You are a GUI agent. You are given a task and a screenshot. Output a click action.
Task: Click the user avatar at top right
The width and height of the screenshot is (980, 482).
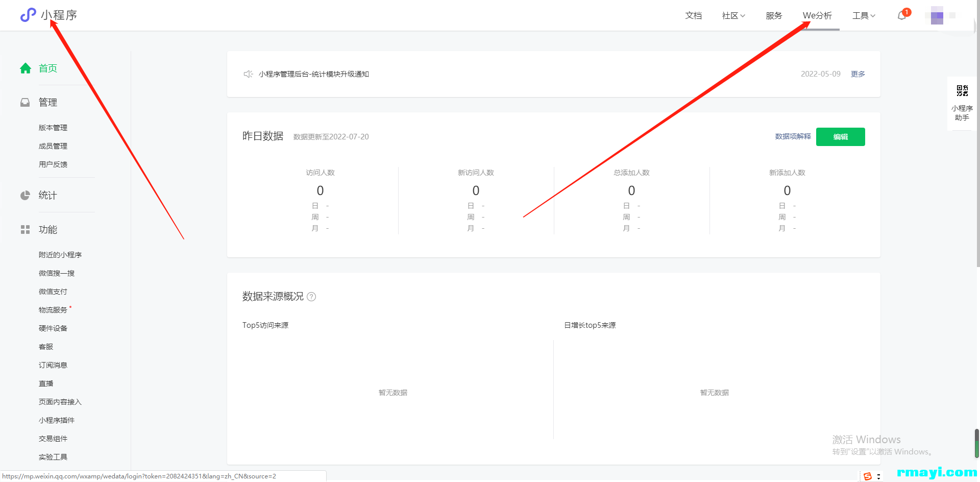937,16
